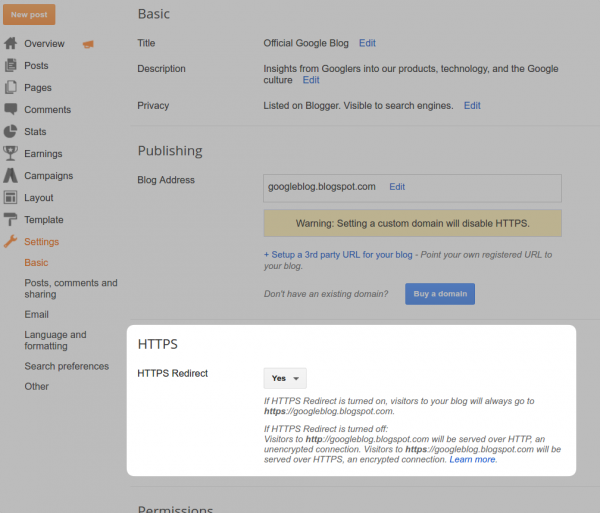Click the Stats pie chart icon

click(x=11, y=132)
